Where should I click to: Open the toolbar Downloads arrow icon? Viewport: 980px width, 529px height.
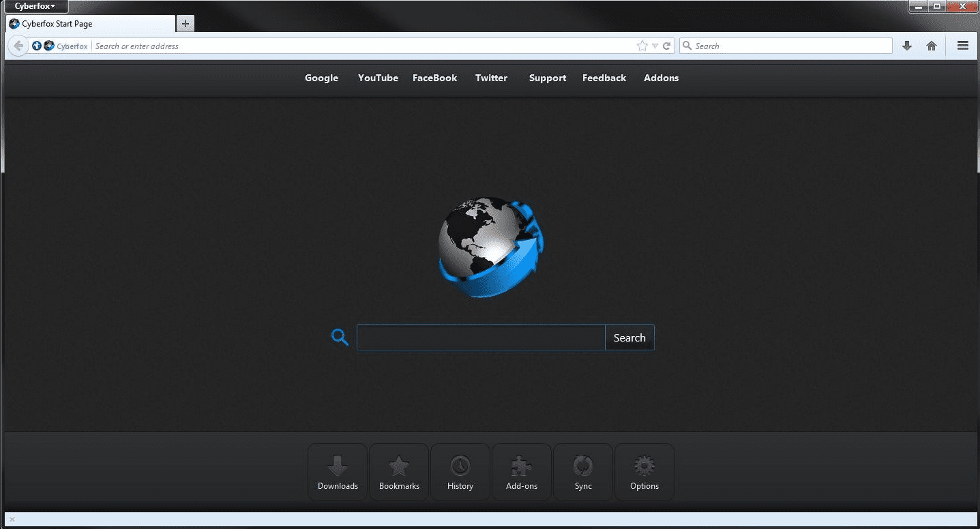[x=907, y=46]
